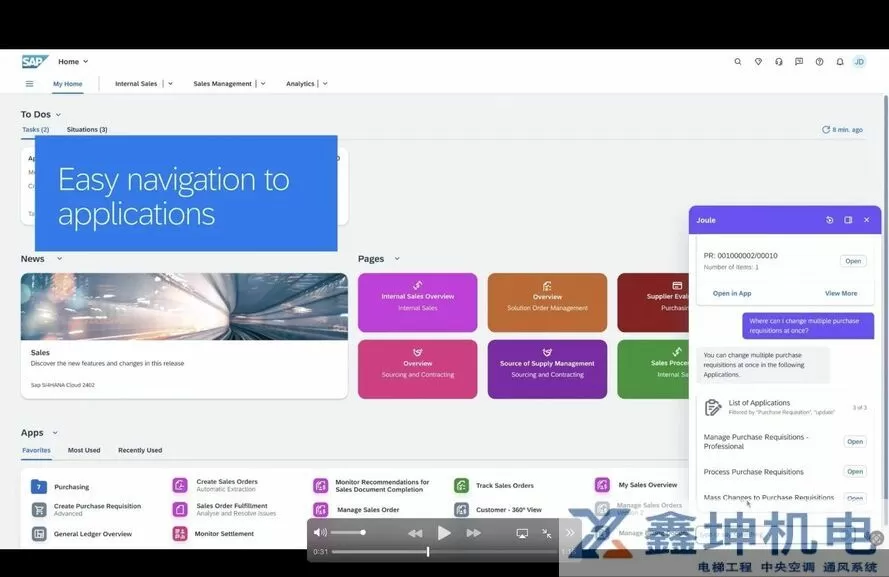Open the Internal Sales Overview page tile
The image size is (889, 577).
point(417,302)
